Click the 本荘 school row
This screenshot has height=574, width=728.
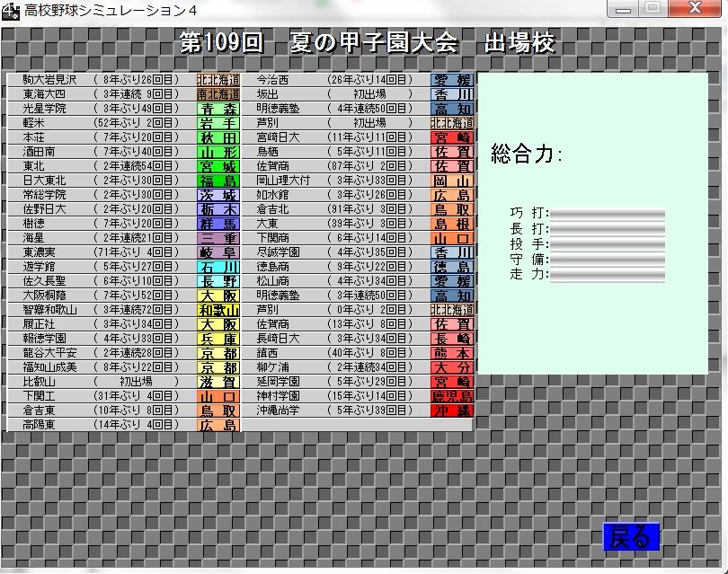pos(124,137)
